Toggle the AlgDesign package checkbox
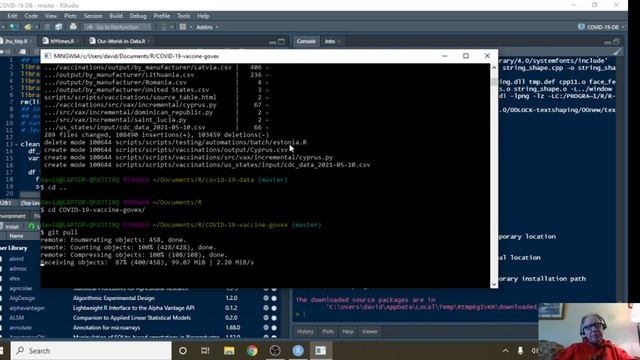 point(2,298)
